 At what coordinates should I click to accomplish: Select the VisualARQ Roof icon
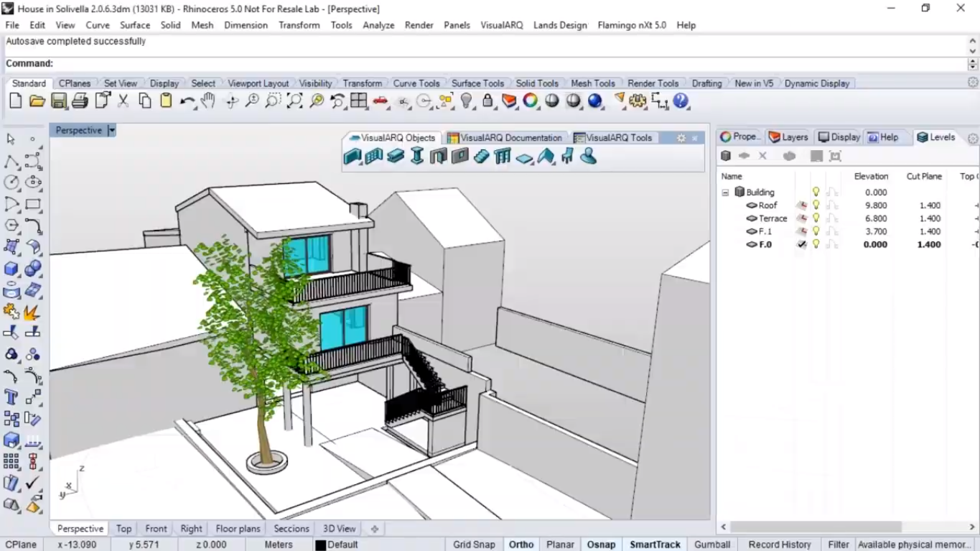546,156
